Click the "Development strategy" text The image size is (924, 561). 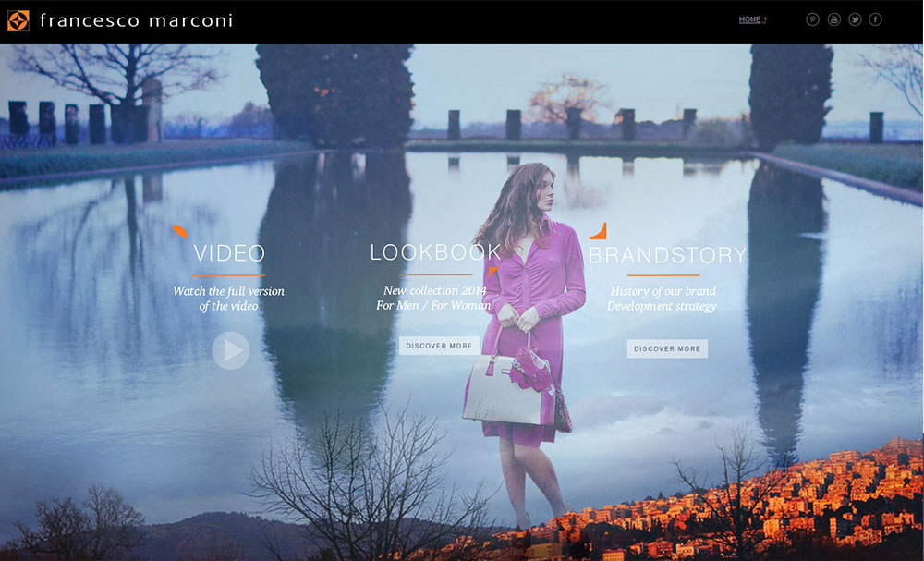(x=662, y=307)
